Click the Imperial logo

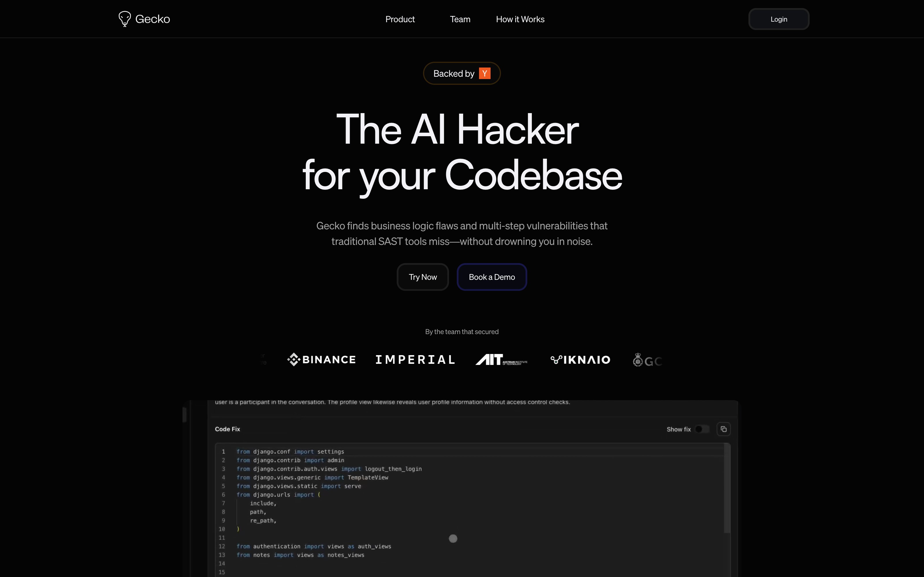pos(415,359)
